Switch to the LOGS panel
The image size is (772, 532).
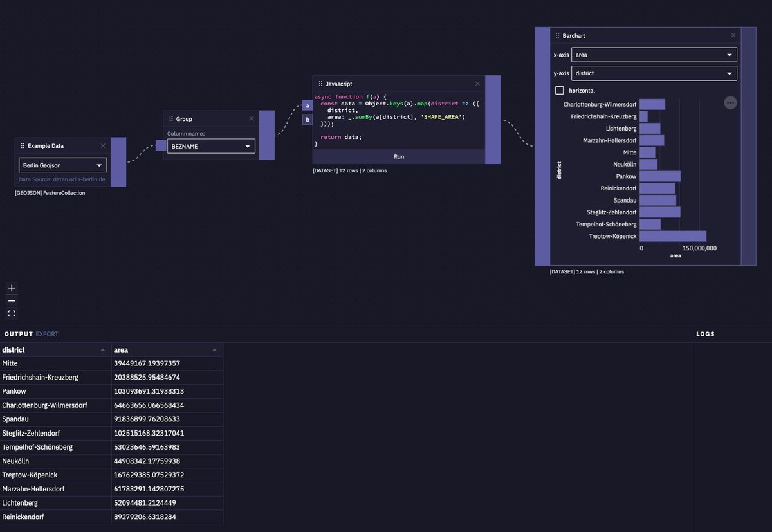click(705, 334)
